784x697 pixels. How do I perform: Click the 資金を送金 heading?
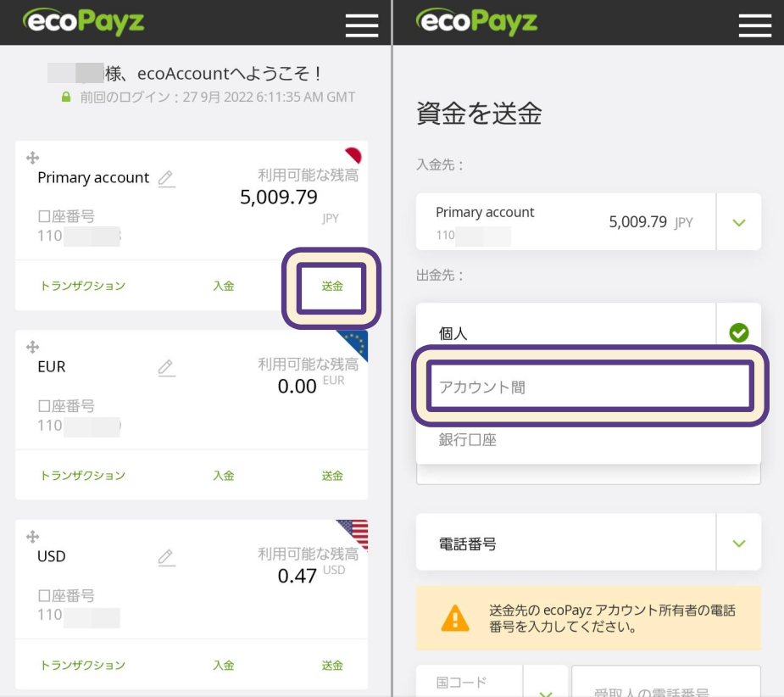479,113
